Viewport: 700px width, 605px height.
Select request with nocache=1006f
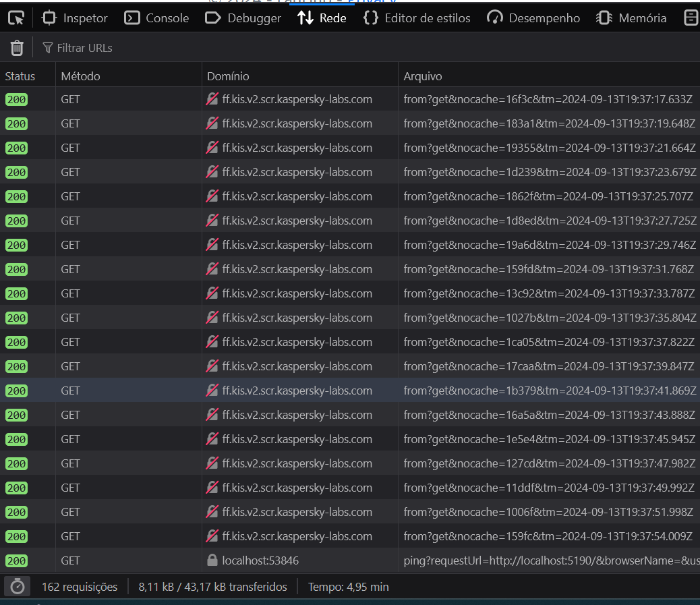coord(350,512)
